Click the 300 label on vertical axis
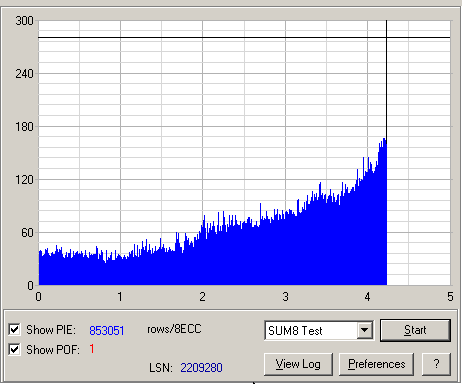This screenshot has width=462, height=384. coord(24,21)
